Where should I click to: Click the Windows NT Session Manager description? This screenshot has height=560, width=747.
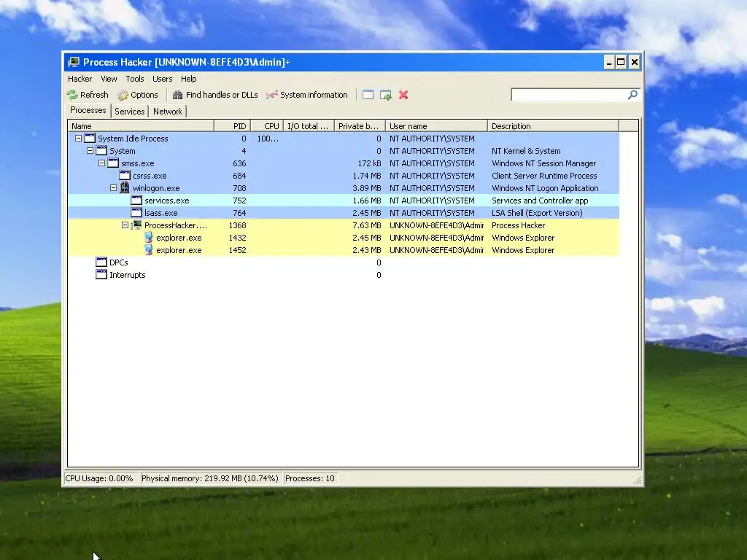(x=543, y=163)
